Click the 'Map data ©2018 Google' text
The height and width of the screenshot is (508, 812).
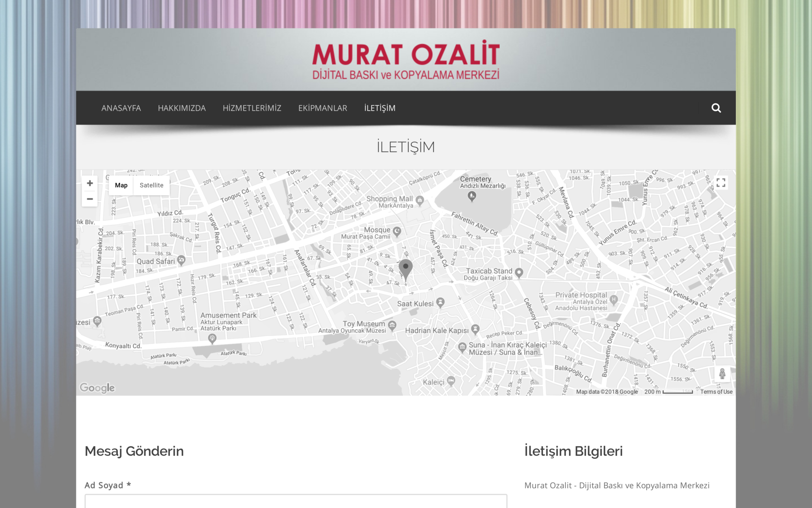(x=607, y=392)
